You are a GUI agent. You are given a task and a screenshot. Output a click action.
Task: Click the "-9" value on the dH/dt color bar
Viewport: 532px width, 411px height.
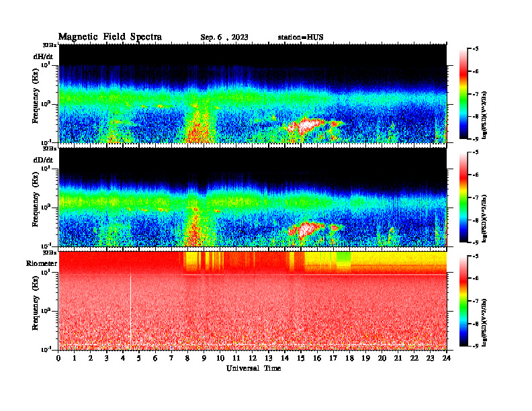475,139
